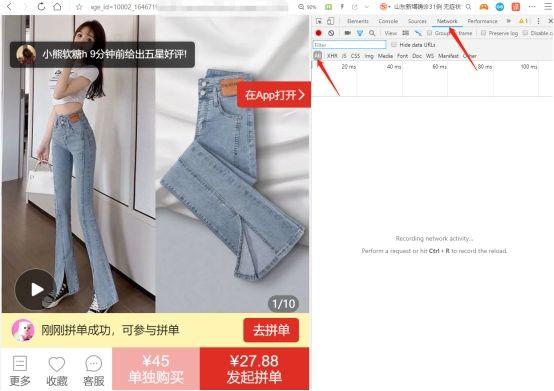Click the capture screenshots camera icon
This screenshot has width=554, height=391.
pos(348,33)
